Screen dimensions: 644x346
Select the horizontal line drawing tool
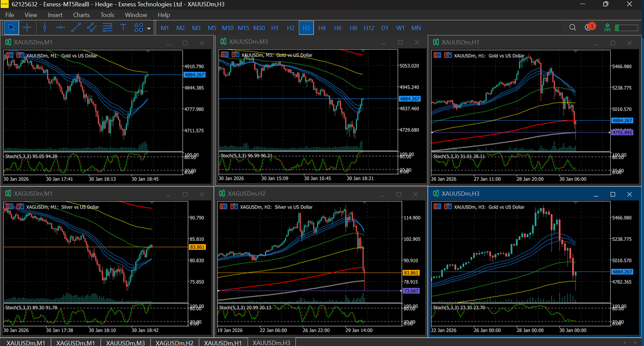[x=61, y=27]
